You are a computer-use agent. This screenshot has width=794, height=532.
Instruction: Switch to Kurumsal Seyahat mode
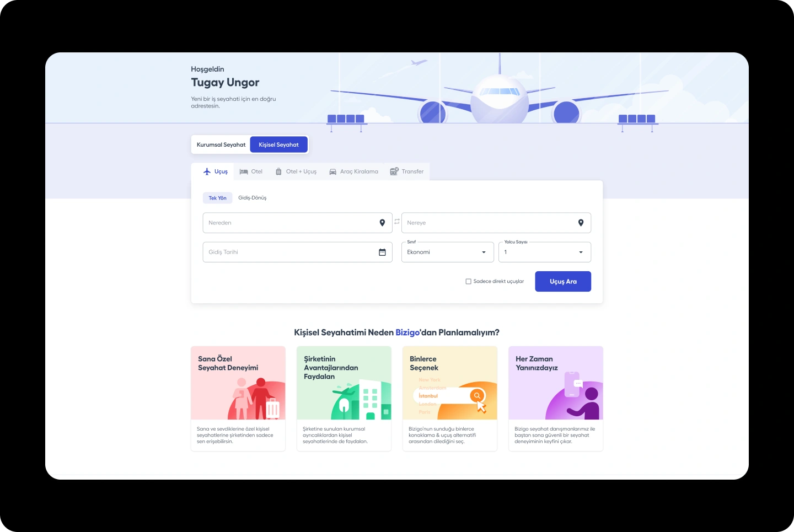221,144
